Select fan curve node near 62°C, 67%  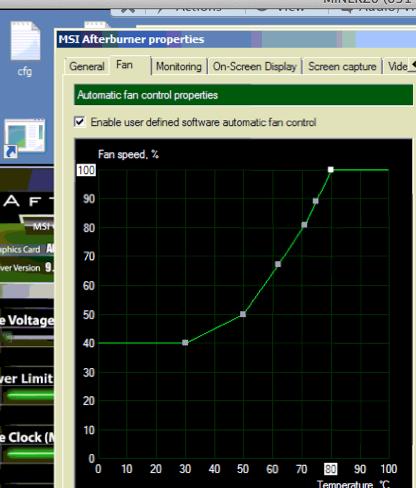tap(278, 264)
